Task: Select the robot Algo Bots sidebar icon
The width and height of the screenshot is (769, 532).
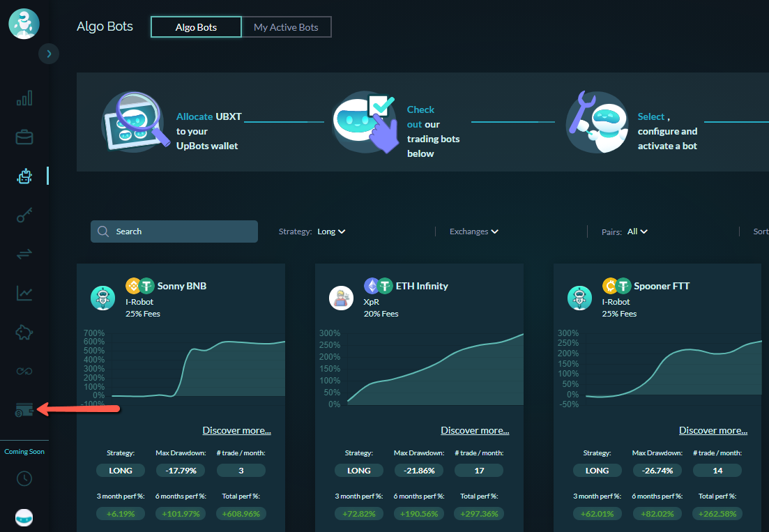Action: pos(24,176)
